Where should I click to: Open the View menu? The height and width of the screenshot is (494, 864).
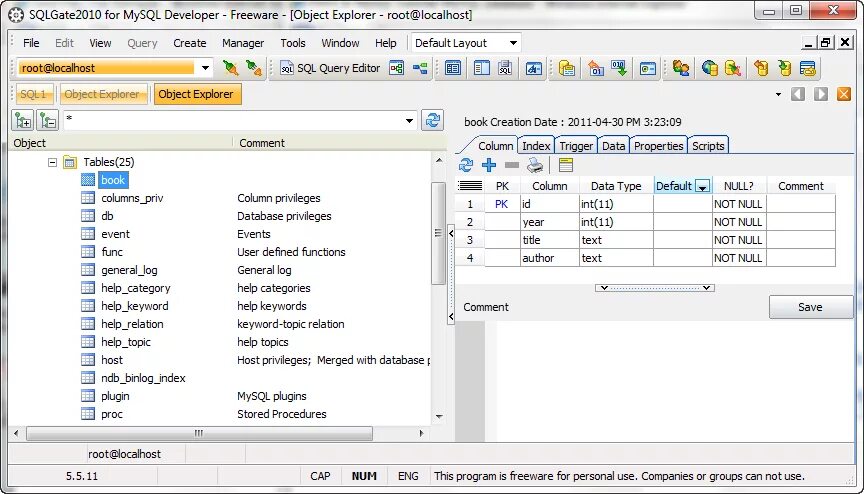coord(100,43)
